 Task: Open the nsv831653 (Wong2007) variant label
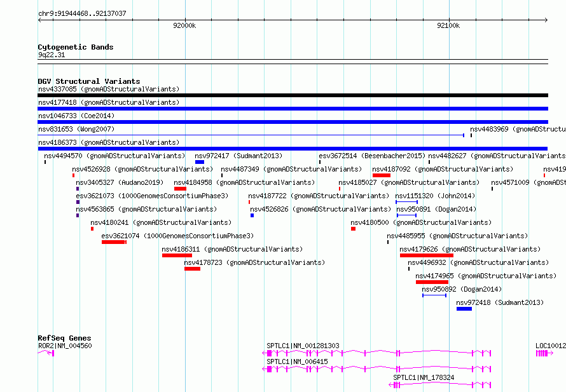pyautogui.click(x=76, y=129)
